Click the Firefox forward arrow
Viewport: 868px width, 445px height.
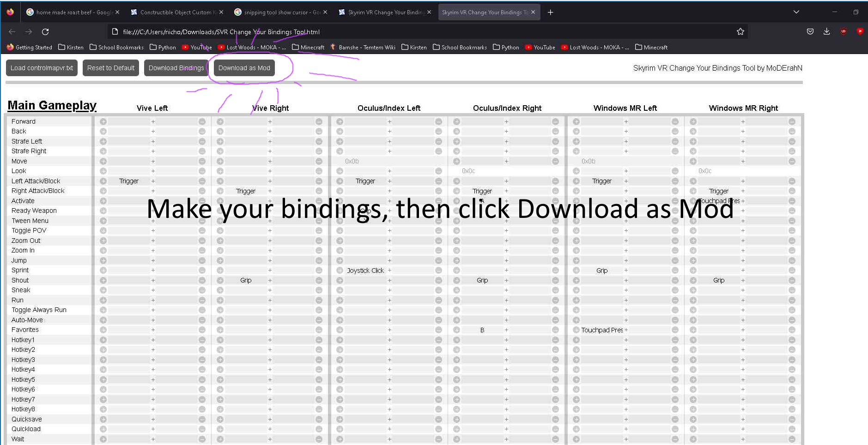coord(29,32)
